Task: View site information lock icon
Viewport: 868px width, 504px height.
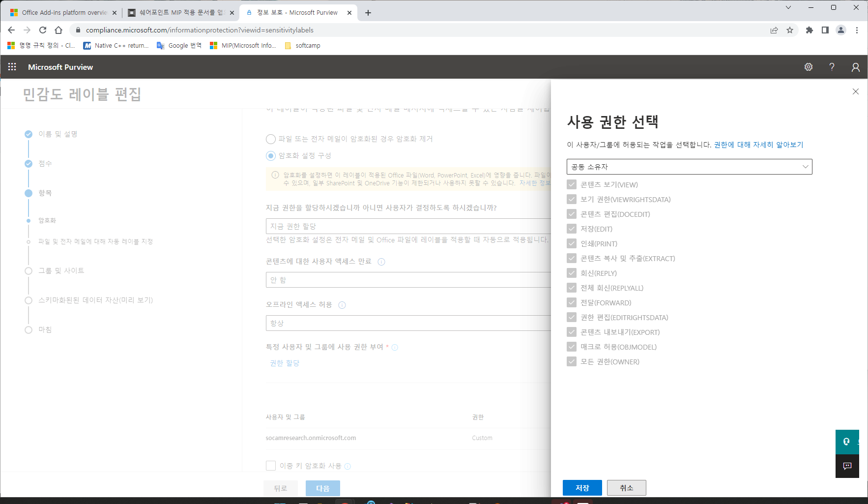Action: coord(78,30)
